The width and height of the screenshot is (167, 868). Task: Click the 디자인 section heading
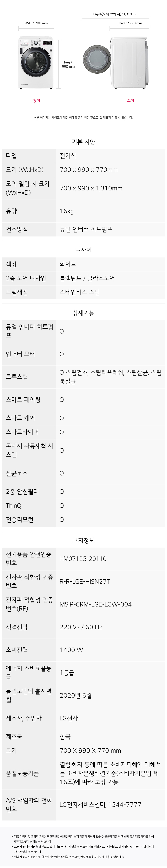(83, 250)
